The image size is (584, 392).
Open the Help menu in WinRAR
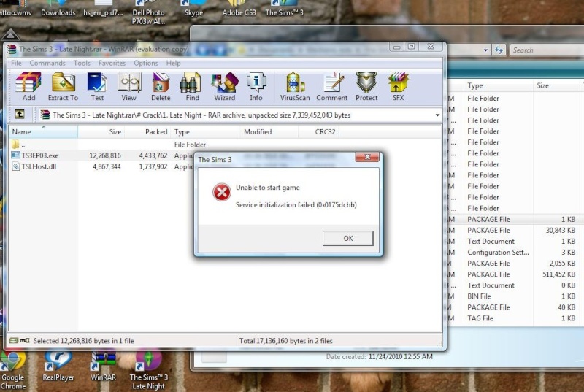[x=173, y=63]
